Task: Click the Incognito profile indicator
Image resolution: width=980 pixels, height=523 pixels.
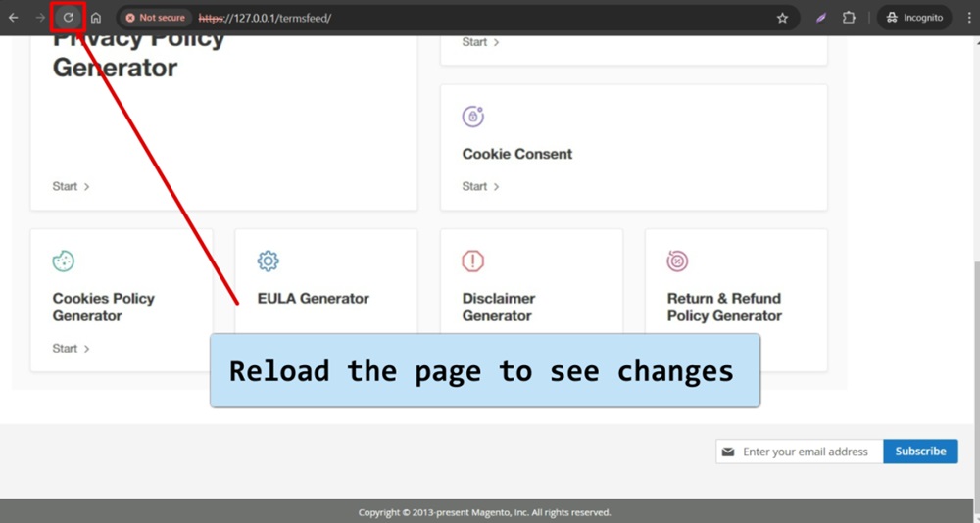Action: pyautogui.click(x=915, y=18)
